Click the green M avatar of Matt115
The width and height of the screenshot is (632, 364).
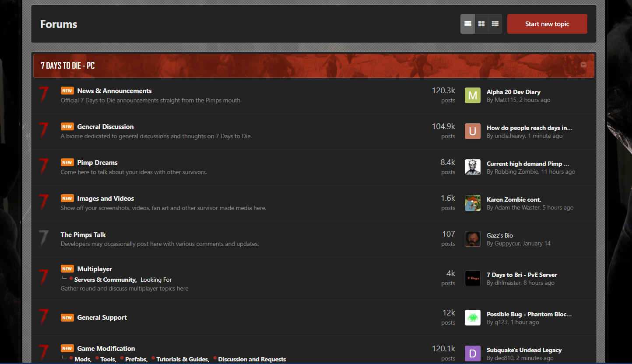click(473, 95)
